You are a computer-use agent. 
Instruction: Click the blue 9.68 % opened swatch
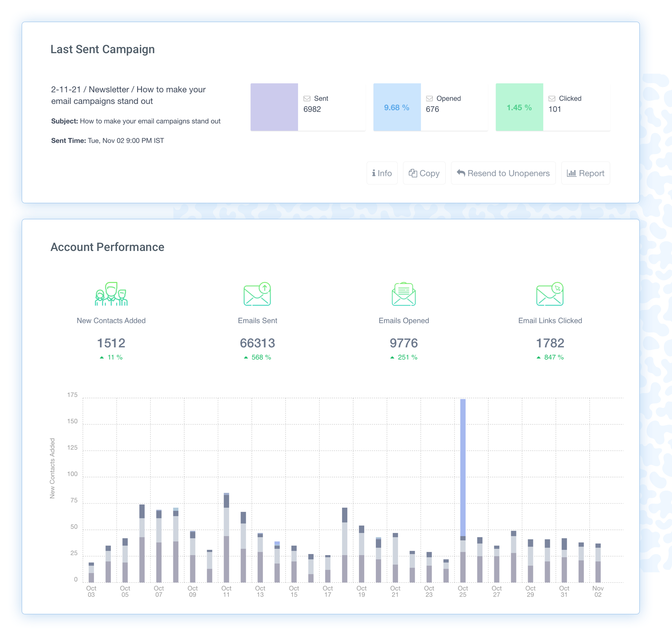pos(397,107)
